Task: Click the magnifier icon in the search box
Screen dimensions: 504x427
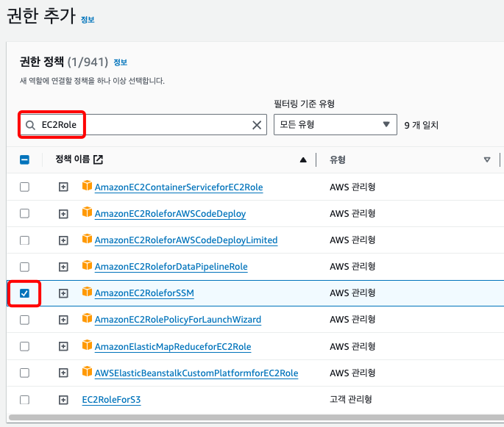Action: 30,125
